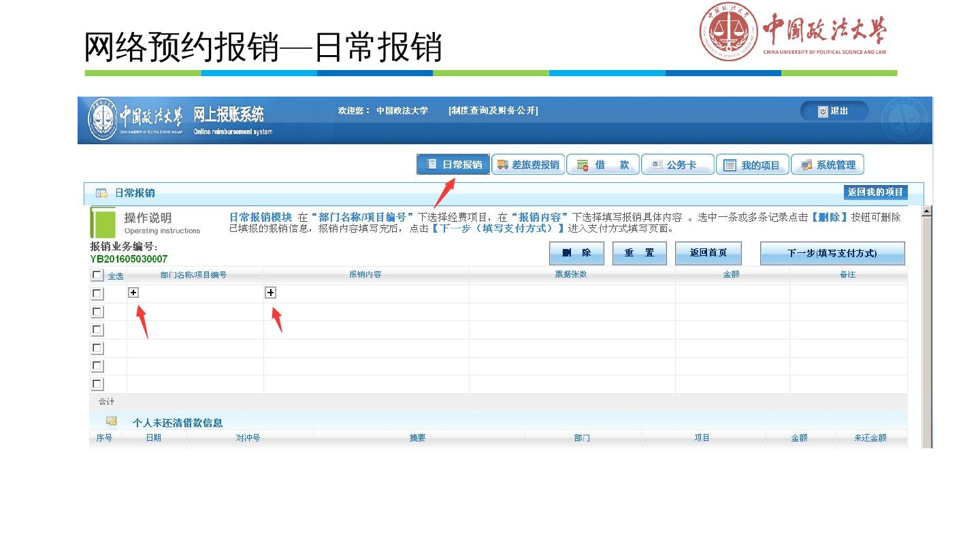Click the 合计 total row label
The image size is (980, 551).
pos(107,402)
